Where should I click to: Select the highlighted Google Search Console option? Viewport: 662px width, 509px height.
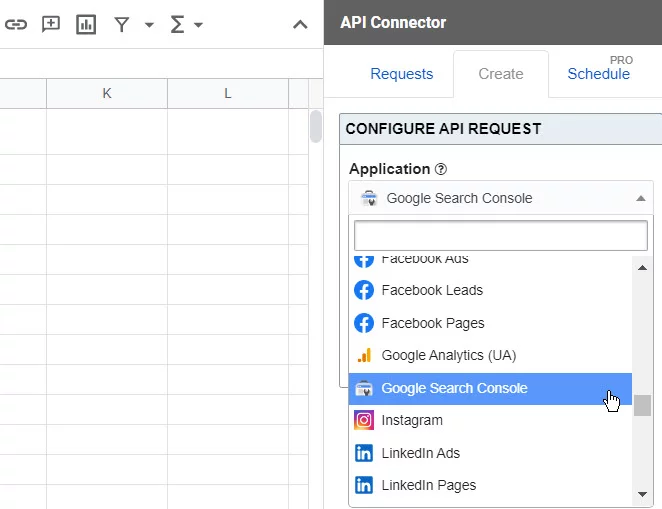click(x=490, y=388)
